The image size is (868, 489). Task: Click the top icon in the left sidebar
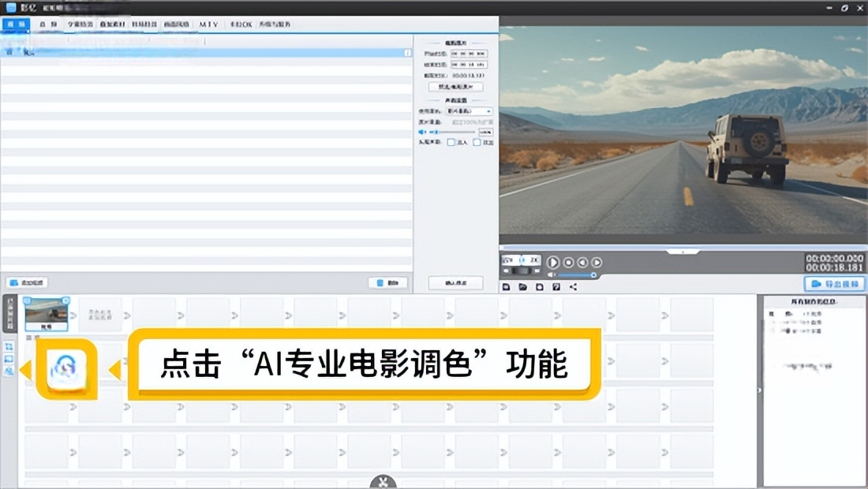pyautogui.click(x=9, y=347)
